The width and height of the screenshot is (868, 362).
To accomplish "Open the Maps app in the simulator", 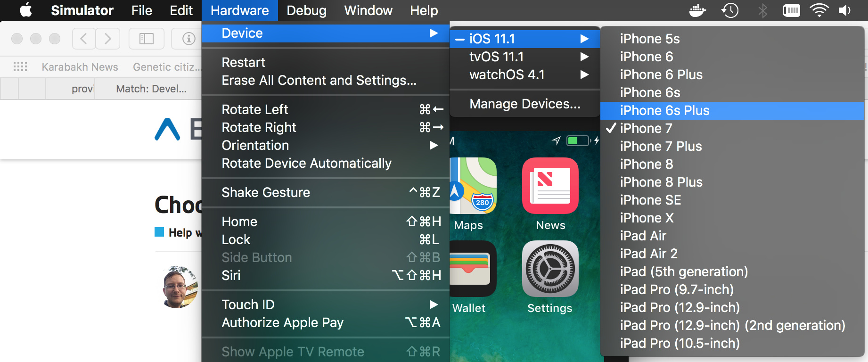I will [x=473, y=186].
